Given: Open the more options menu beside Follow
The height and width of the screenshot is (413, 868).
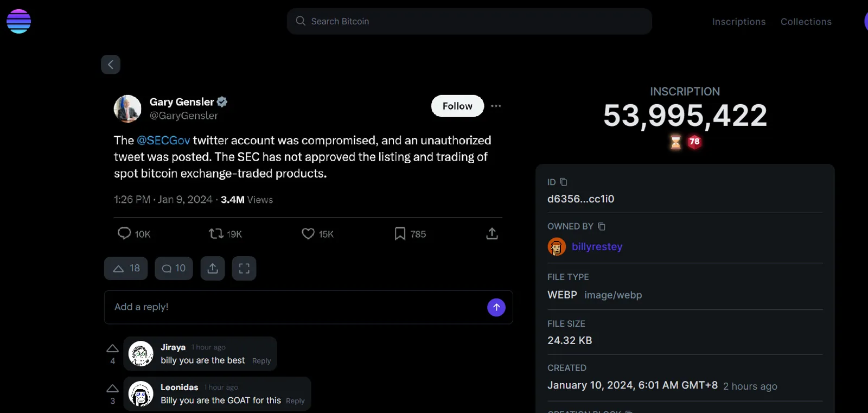Looking at the screenshot, I should click(495, 106).
